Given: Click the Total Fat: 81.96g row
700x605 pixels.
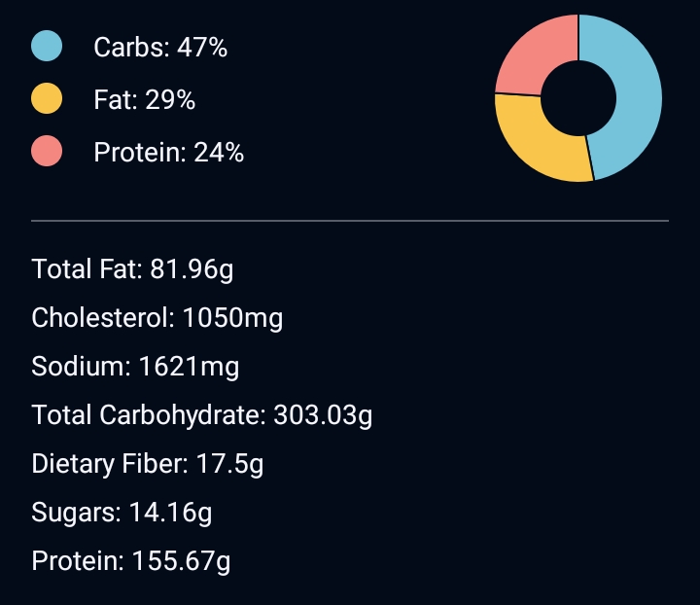Looking at the screenshot, I should [132, 269].
